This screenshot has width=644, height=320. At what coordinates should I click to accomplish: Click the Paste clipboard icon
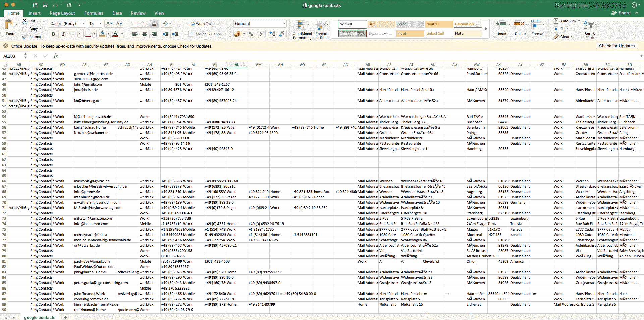point(9,25)
